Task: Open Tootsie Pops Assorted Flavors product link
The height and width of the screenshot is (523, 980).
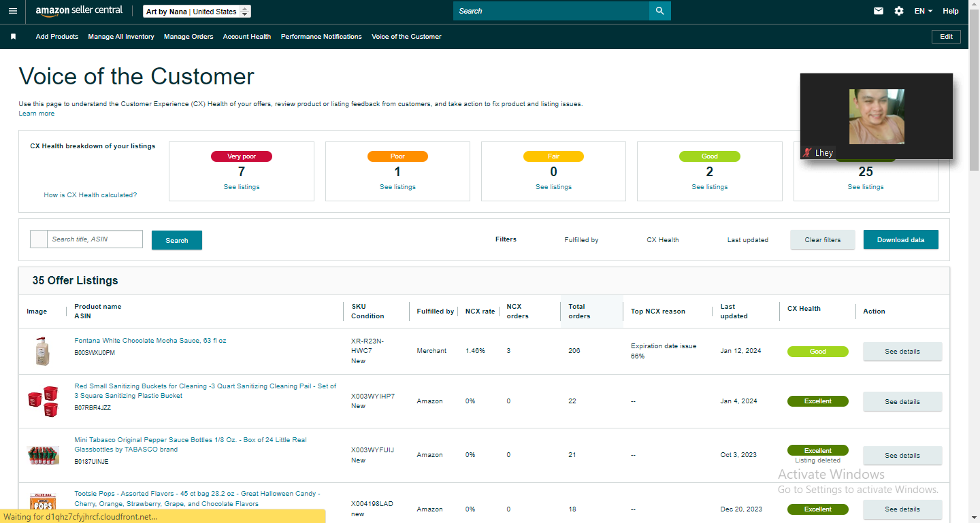Action: pos(197,499)
